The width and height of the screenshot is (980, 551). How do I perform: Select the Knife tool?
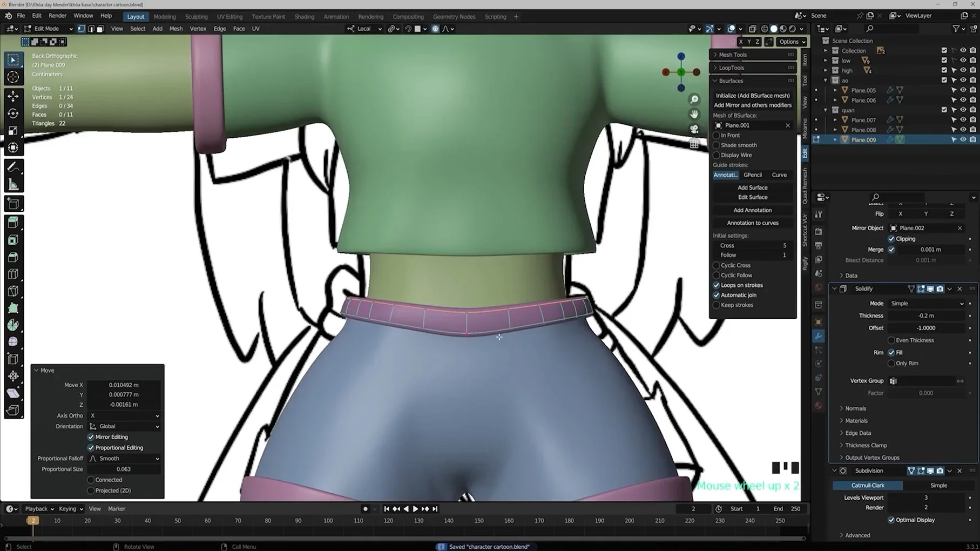(x=13, y=291)
